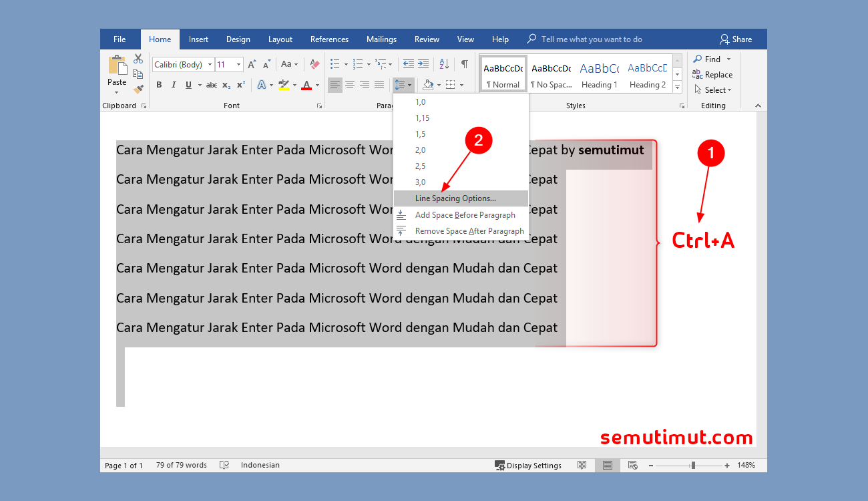Open the Bullets dropdown arrow
Screen dimensions: 868x501
tap(346, 63)
